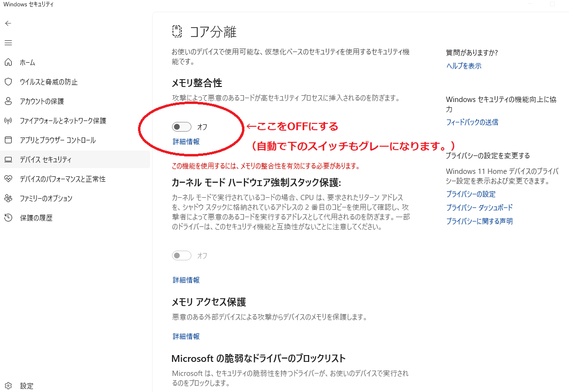569x392 pixels.
Task: Open プライバシー ダッシュボード link
Action: tap(479, 207)
